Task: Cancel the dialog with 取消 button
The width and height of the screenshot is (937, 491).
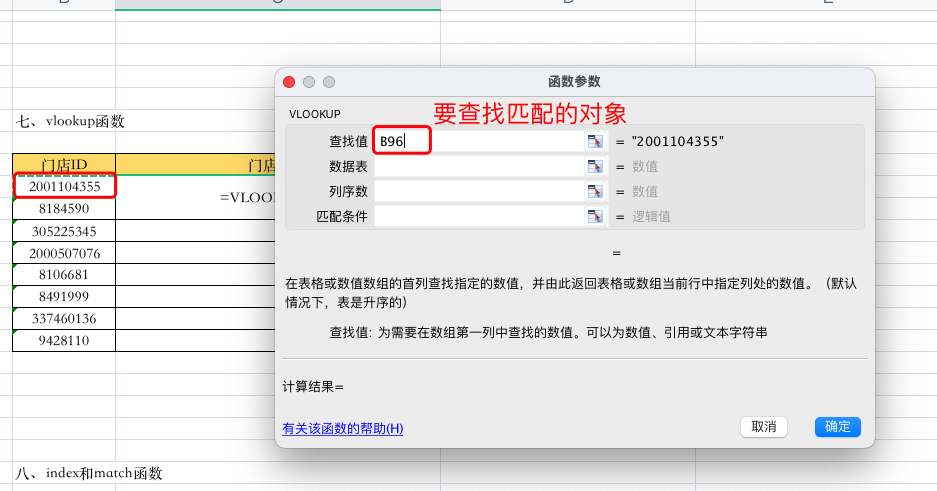Action: 764,426
